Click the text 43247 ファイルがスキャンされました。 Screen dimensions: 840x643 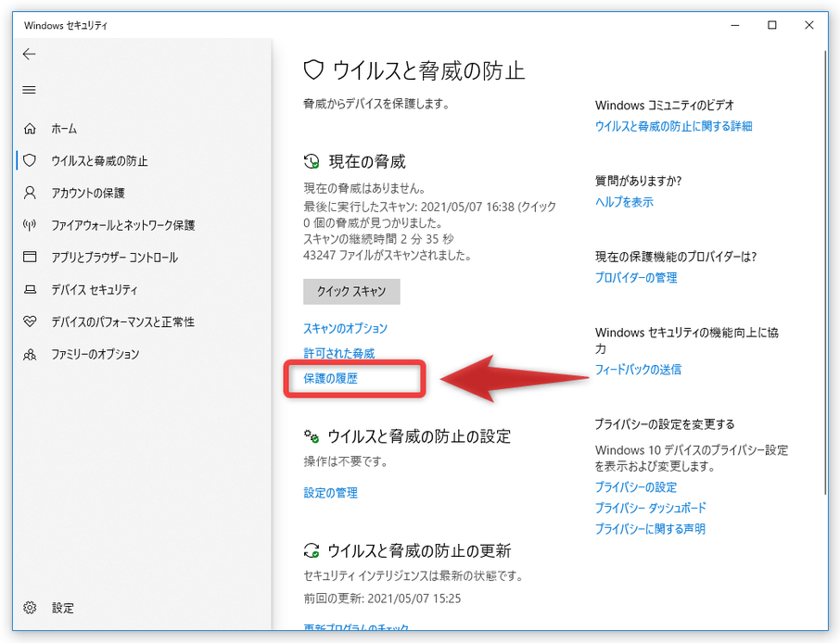388,256
